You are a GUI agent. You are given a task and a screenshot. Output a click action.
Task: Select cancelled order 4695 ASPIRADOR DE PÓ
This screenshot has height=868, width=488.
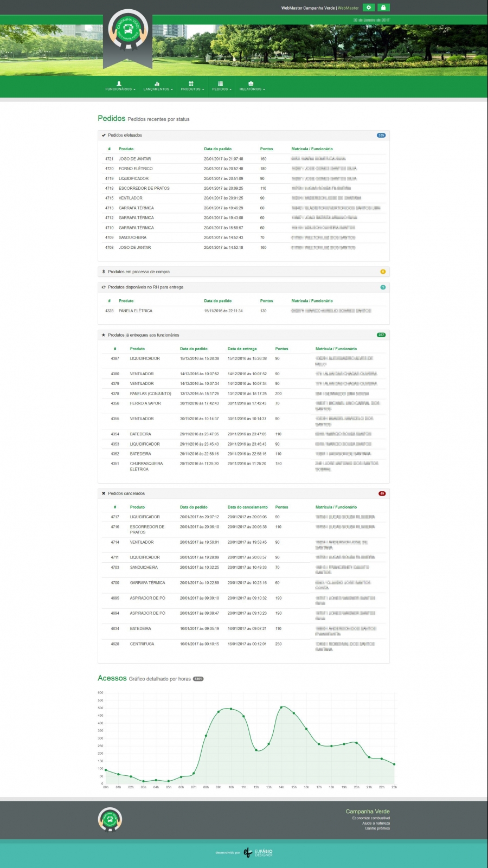point(243,601)
